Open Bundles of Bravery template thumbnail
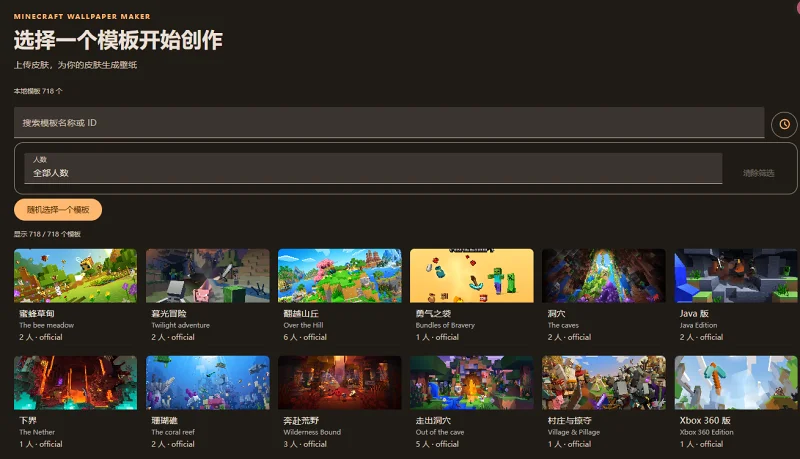800x459 pixels. click(x=472, y=275)
